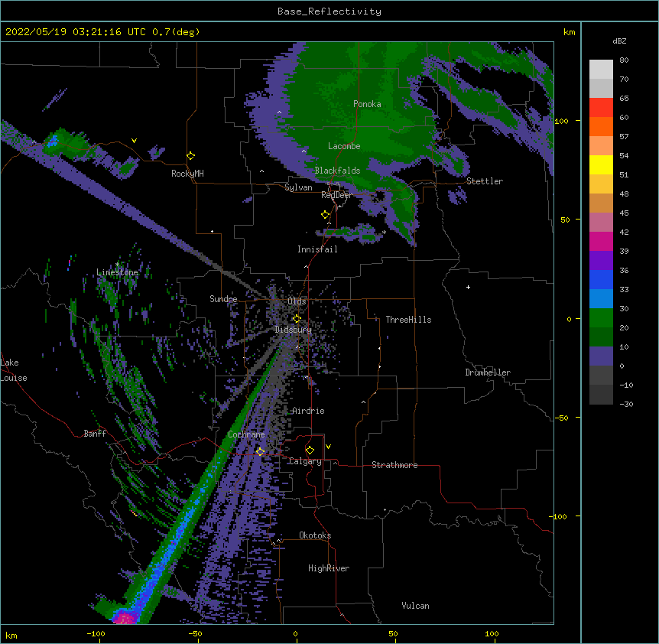
Task: Click the ThreeHills town label
Action: point(408,320)
